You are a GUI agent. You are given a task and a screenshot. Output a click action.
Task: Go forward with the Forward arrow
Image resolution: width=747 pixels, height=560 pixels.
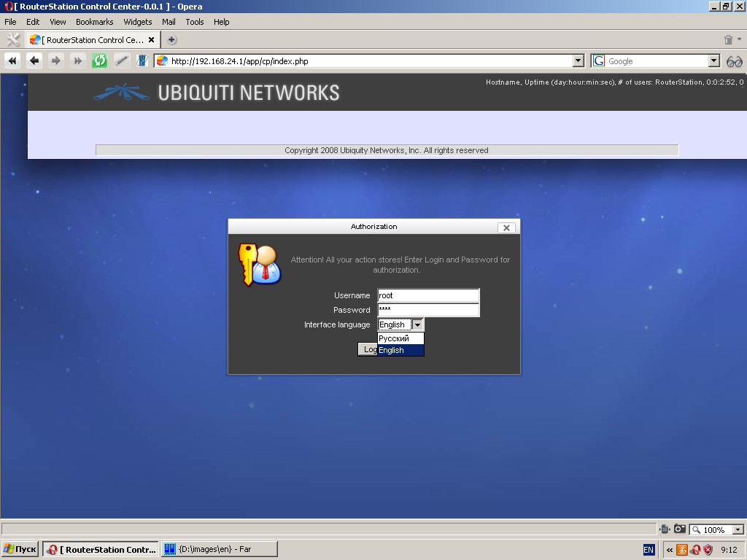click(56, 61)
